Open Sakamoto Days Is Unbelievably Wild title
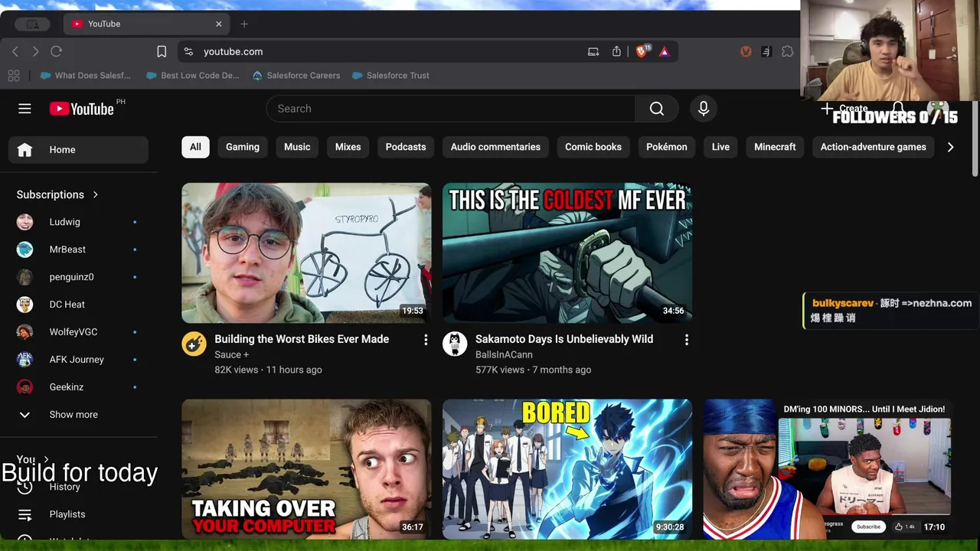980x551 pixels. [x=564, y=339]
